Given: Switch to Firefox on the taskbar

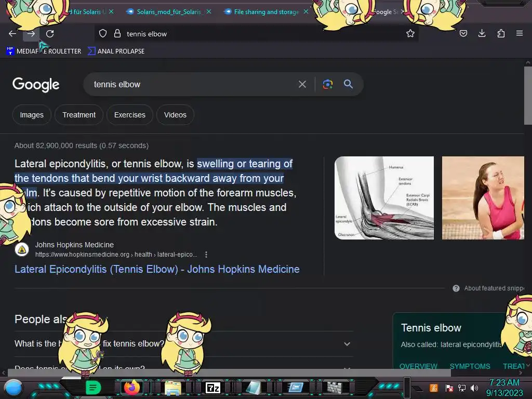Looking at the screenshot, I should point(132,387).
